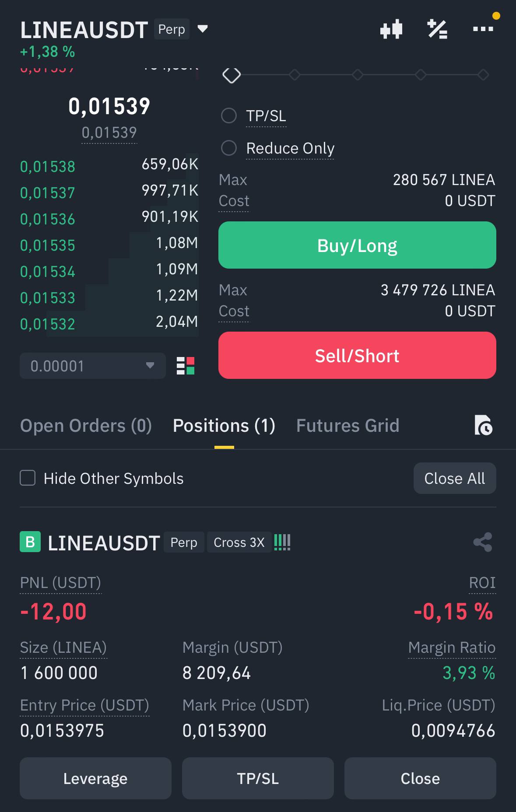Check Hide Other Symbols checkbox
This screenshot has width=516, height=812.
tap(28, 478)
